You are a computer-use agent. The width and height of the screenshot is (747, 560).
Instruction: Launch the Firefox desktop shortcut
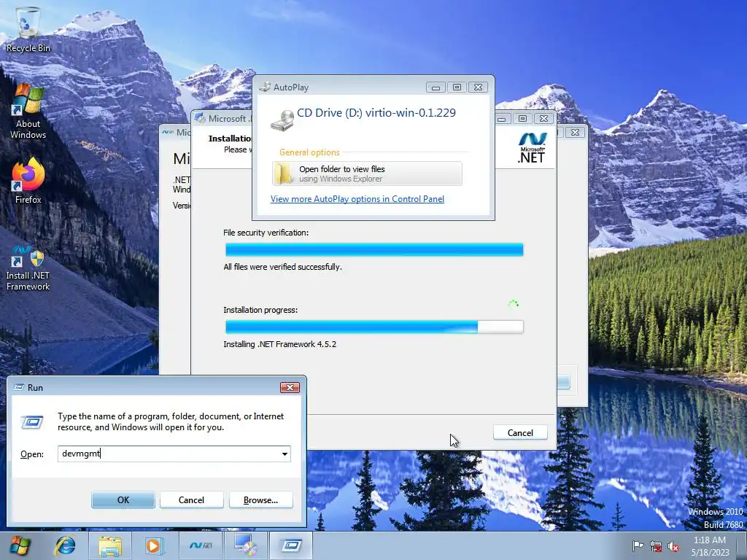(x=28, y=181)
